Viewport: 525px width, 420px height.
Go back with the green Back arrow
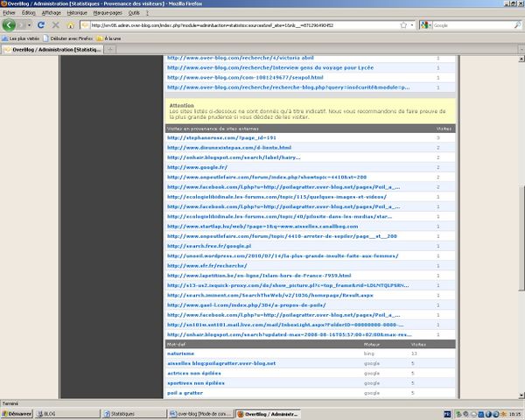[x=9, y=25]
